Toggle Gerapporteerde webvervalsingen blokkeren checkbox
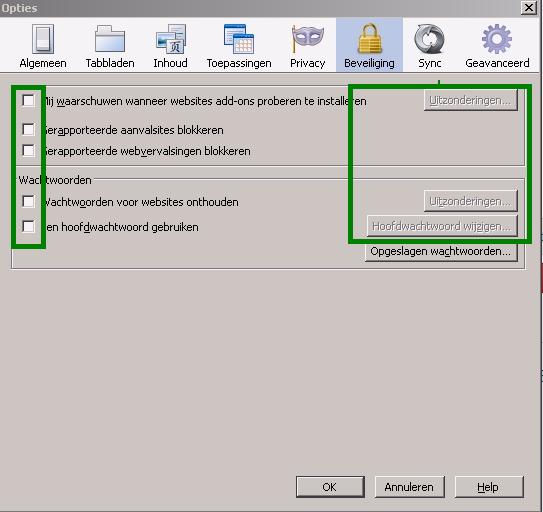Screen dimensions: 543x512 28,151
